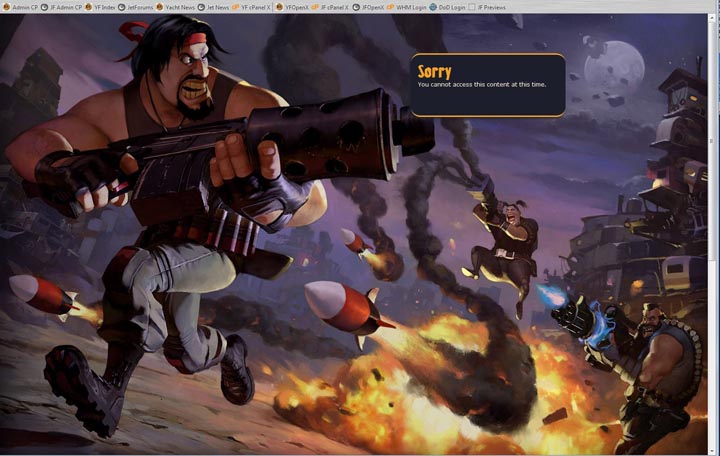Open the Jet News bookmark
This screenshot has height=456, width=720.
[x=213, y=7]
